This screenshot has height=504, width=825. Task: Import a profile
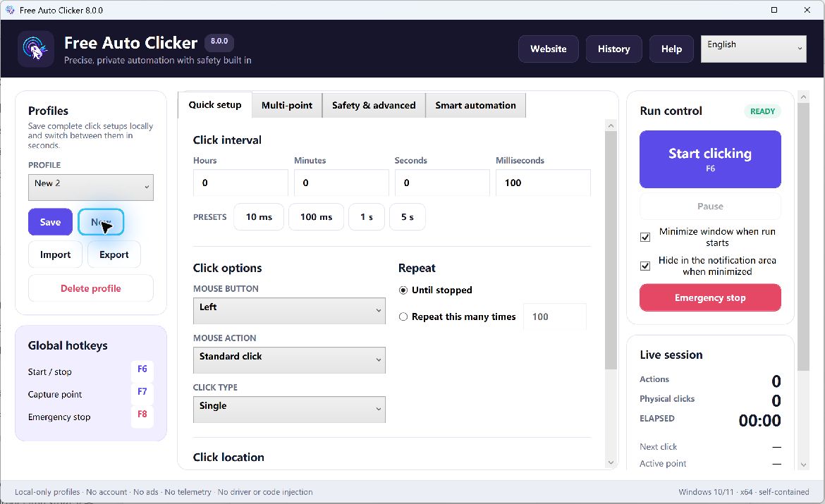click(x=55, y=254)
